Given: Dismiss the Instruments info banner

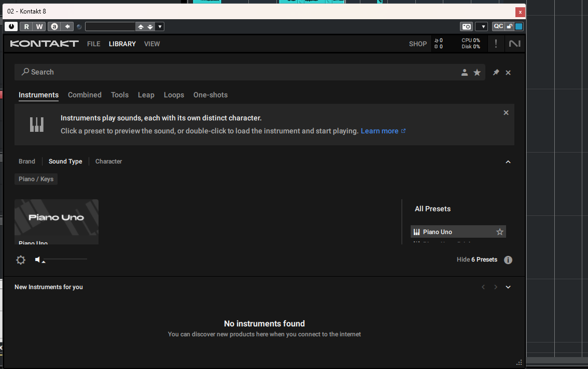Looking at the screenshot, I should tap(506, 113).
